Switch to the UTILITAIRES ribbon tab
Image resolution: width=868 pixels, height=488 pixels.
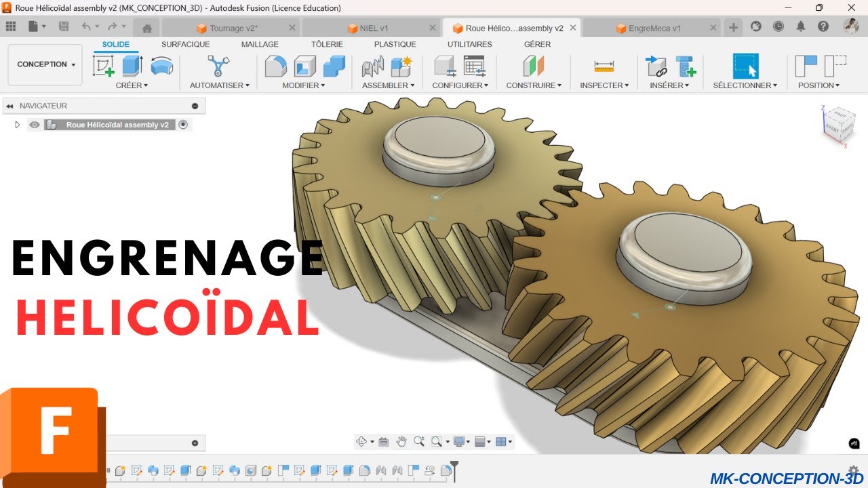coord(470,44)
